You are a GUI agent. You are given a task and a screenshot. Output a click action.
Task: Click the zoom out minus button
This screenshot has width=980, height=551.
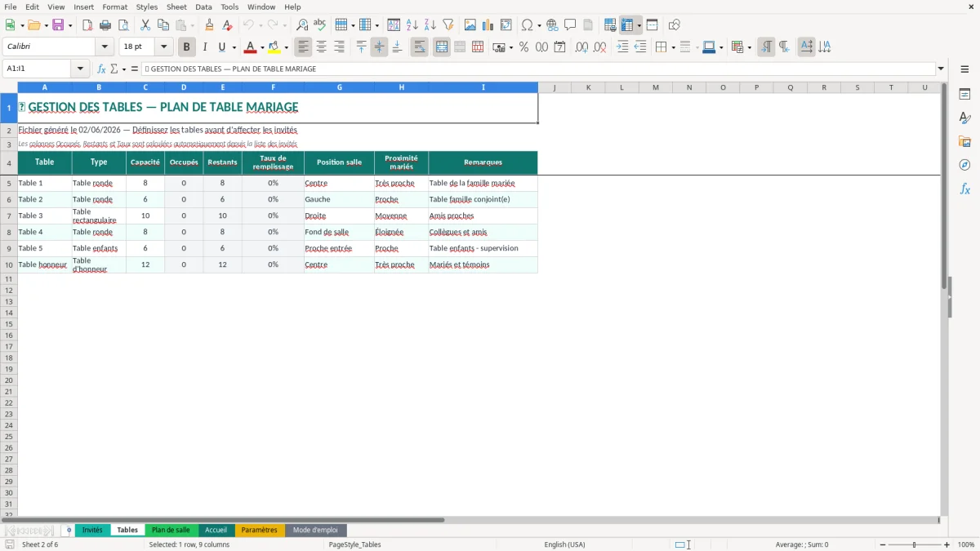coord(883,544)
